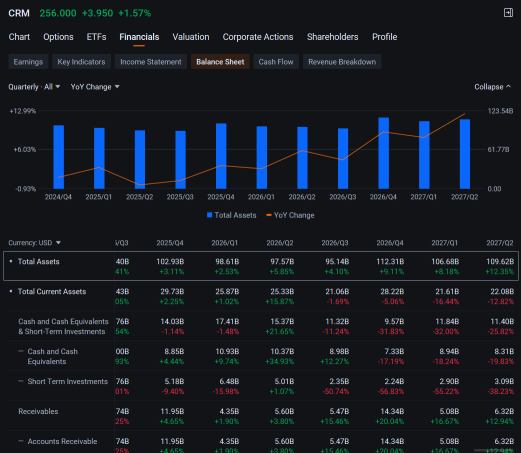The height and width of the screenshot is (453, 521).
Task: Click Total Current Assets value 29.73B
Action: click(172, 292)
